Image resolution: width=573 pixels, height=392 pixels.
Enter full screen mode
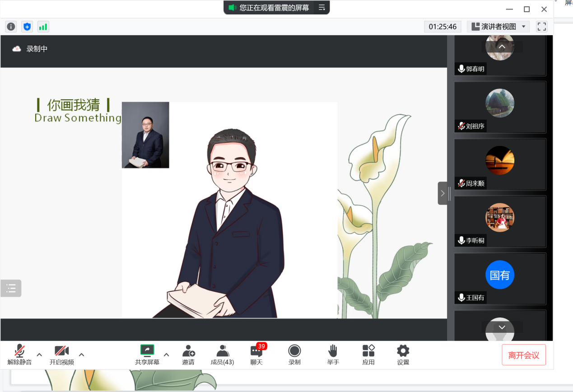click(541, 27)
